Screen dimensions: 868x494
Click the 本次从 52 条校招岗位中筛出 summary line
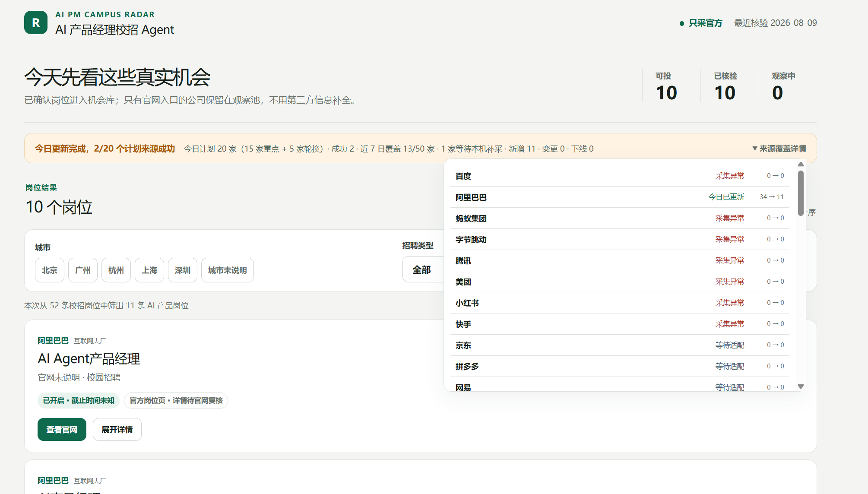106,306
